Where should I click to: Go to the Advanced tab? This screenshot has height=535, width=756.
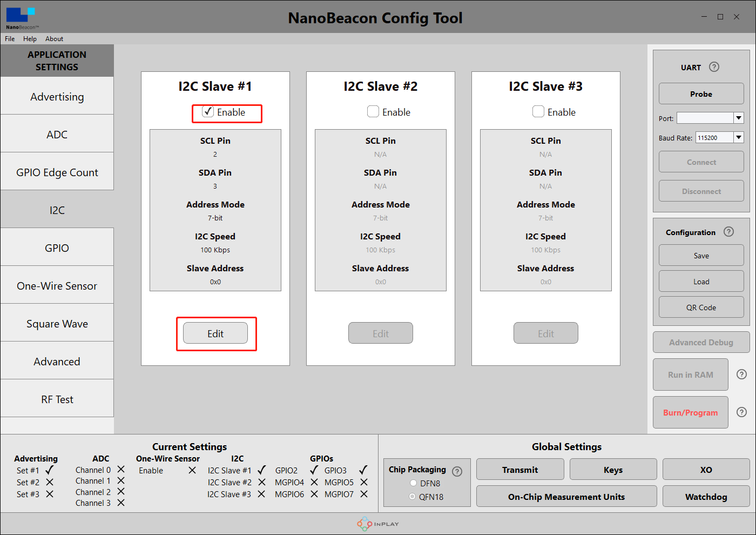coord(57,362)
